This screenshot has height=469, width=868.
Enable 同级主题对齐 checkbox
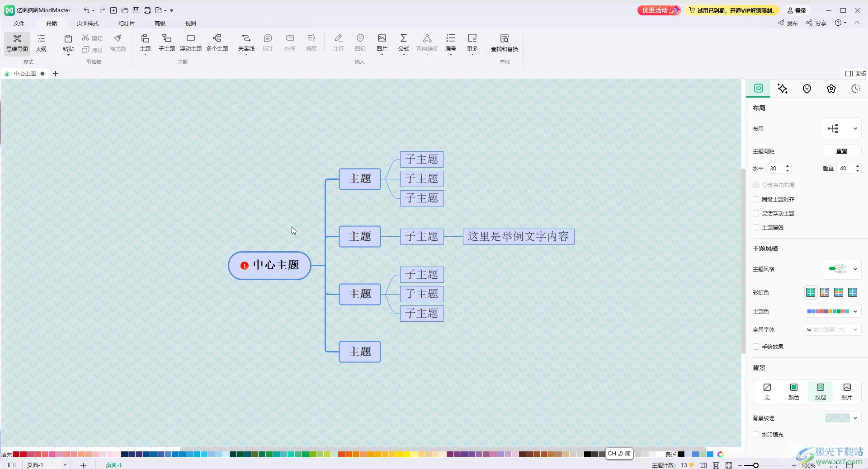[756, 199]
